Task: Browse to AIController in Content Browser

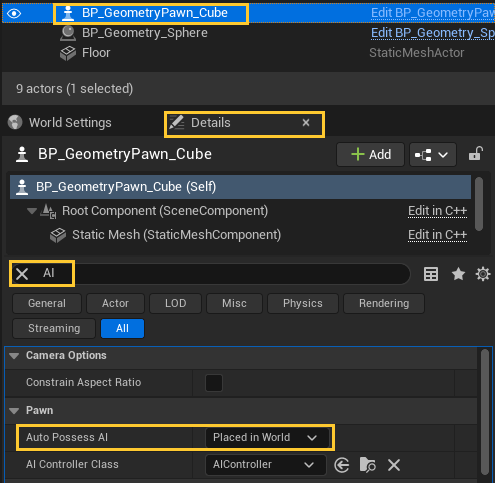Action: point(368,465)
